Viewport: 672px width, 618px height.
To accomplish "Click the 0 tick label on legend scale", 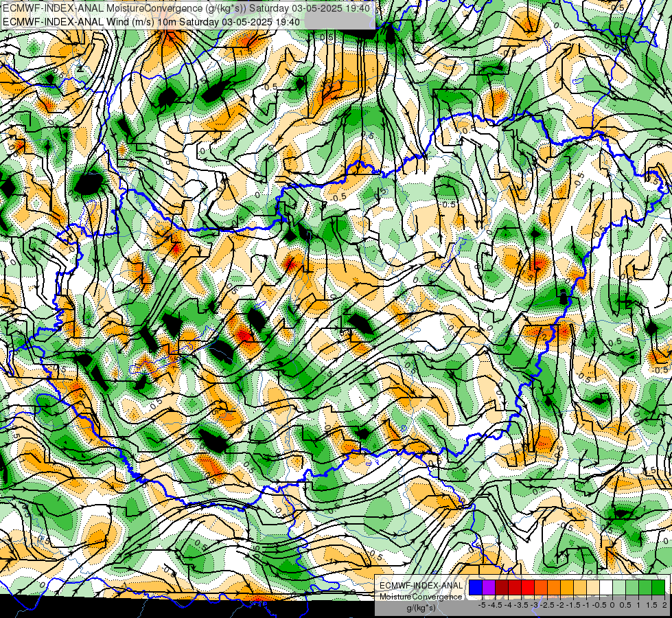I will 612,605.
